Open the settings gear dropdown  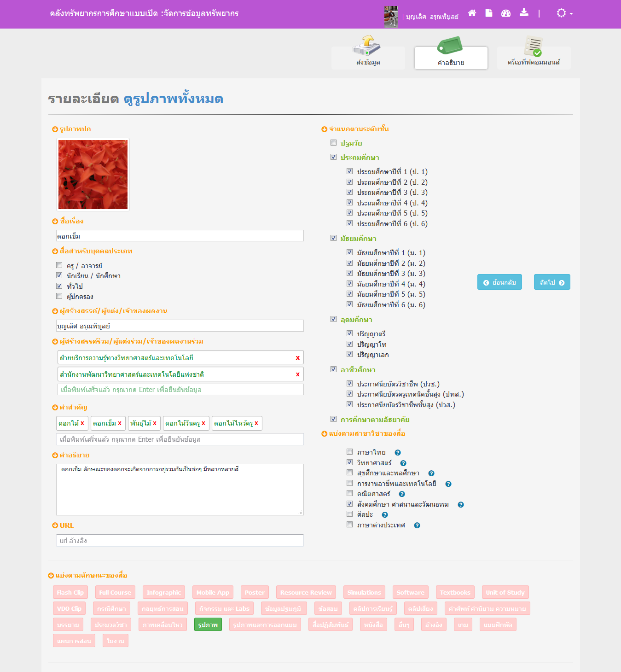[564, 13]
